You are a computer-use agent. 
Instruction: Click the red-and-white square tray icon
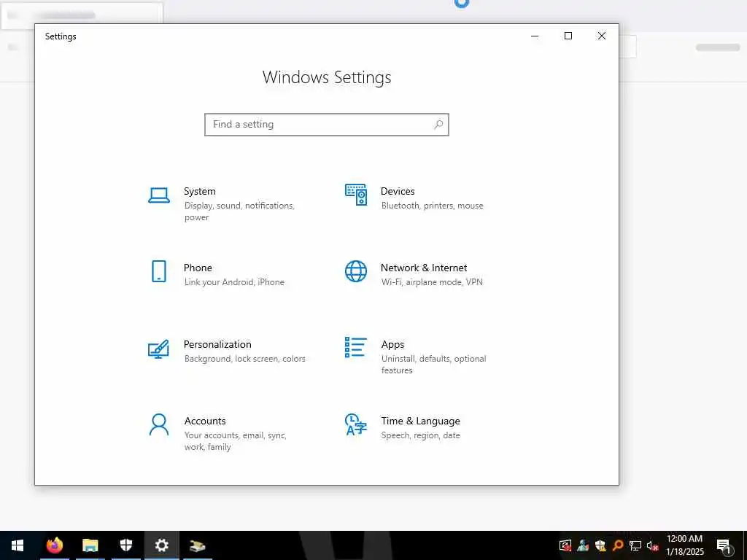pos(565,545)
